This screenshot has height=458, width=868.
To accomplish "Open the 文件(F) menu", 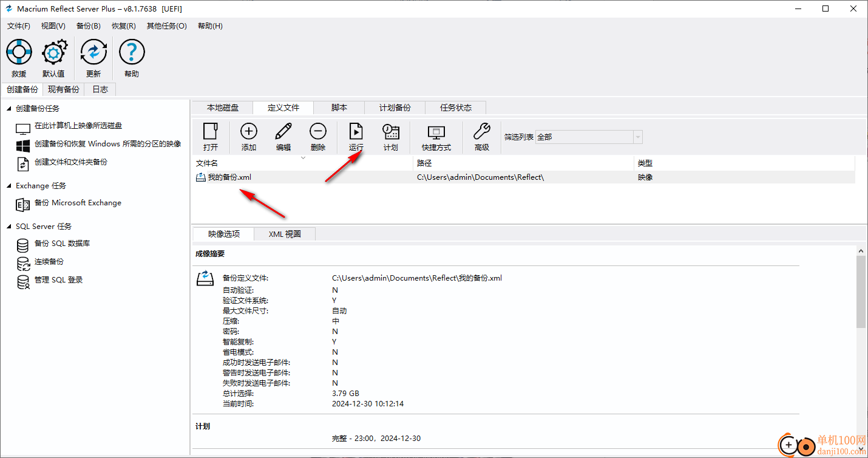I will click(19, 26).
